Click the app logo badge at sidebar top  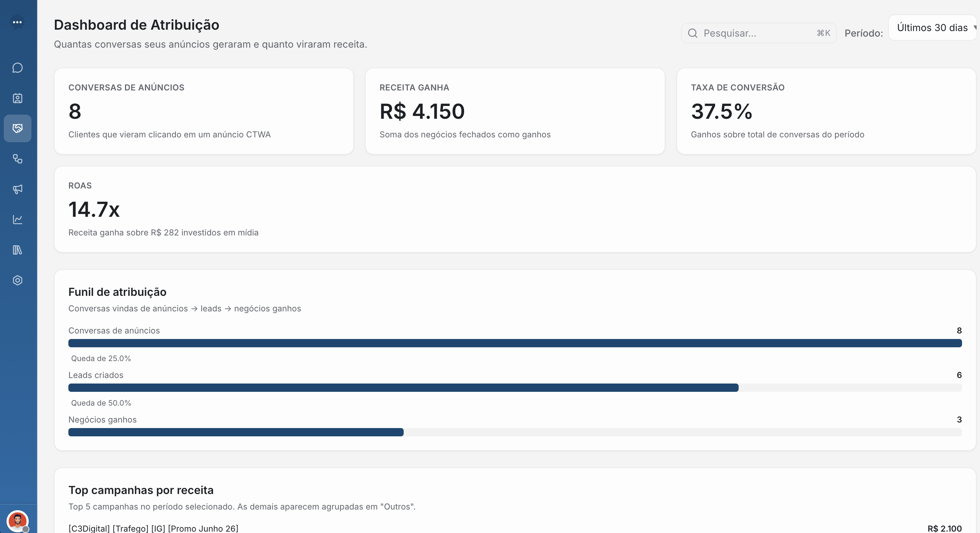click(x=18, y=22)
